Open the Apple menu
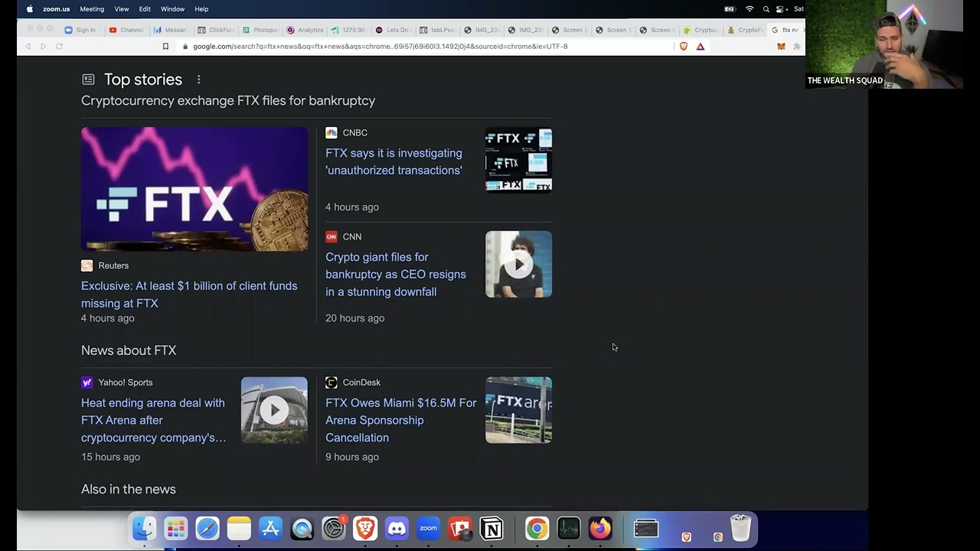Screen dimensions: 980x551 click(x=30, y=9)
